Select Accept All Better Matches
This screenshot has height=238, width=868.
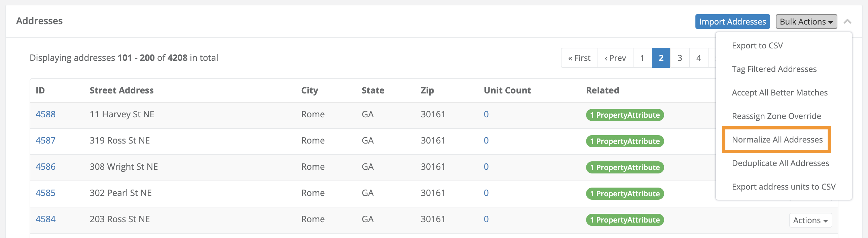pos(780,92)
